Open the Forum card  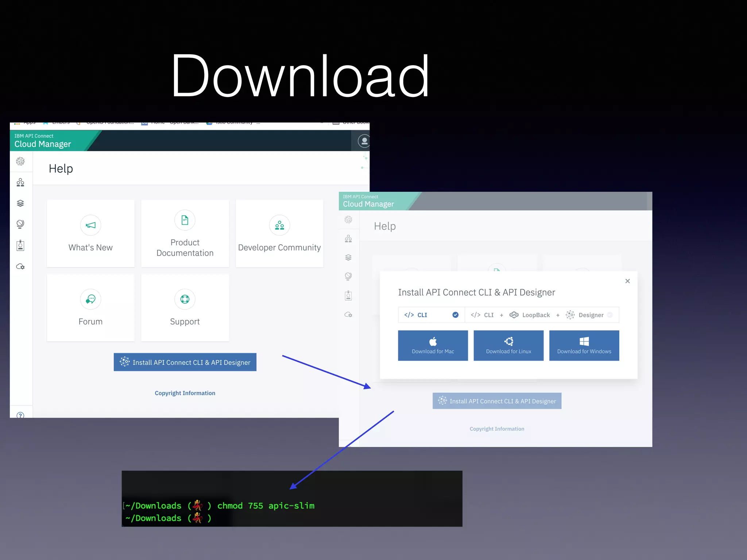pos(90,308)
